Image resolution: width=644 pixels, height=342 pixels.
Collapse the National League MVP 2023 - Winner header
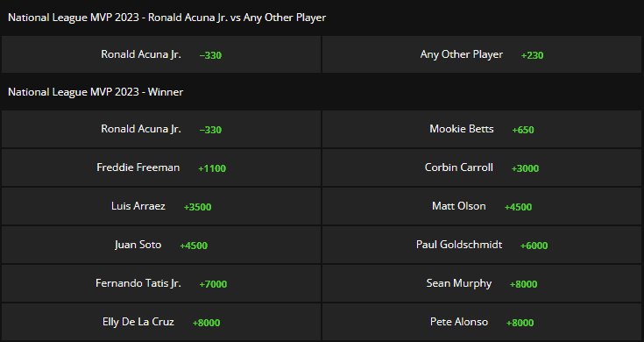(x=322, y=92)
